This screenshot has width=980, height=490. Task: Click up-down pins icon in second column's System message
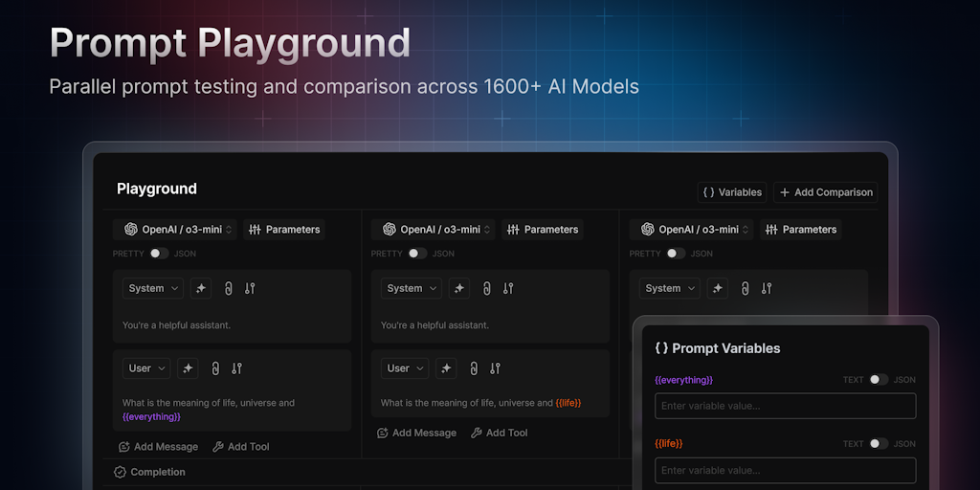click(x=508, y=288)
